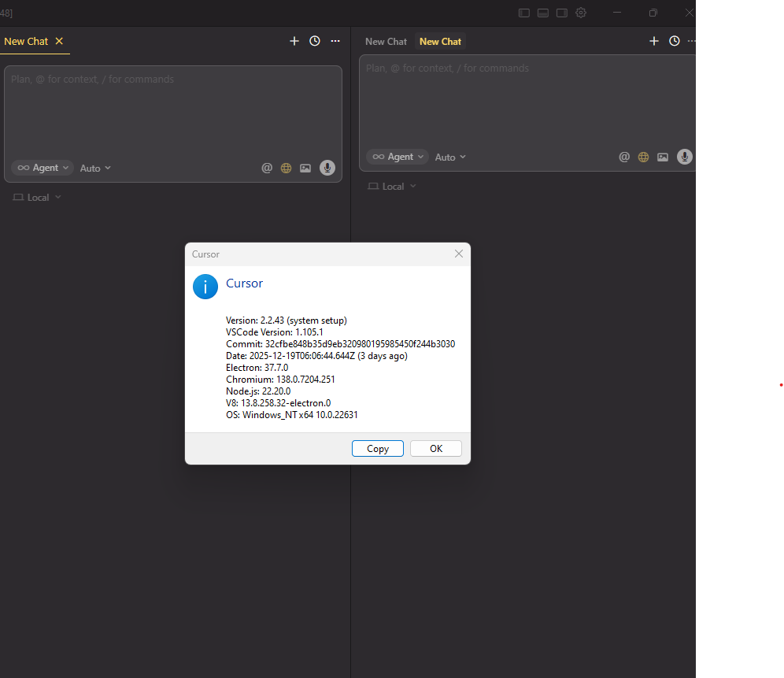The width and height of the screenshot is (784, 678).
Task: Open the Local dropdown in left pane
Action: (x=37, y=198)
